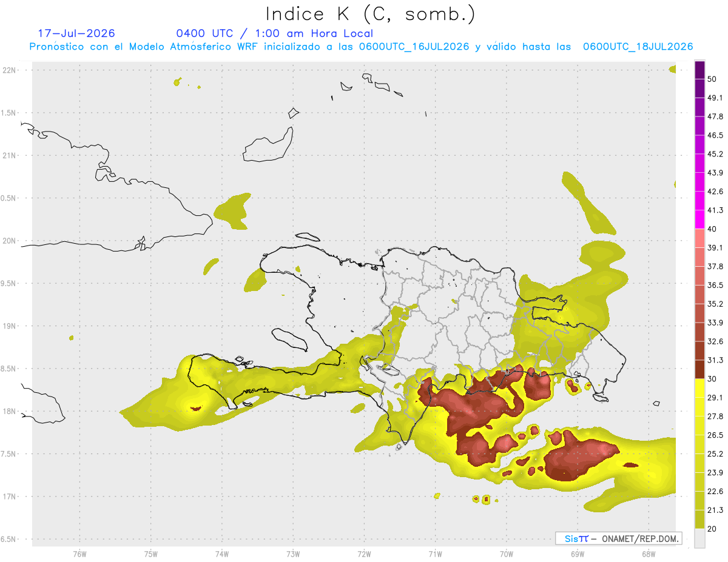Click the longitude label '73W'
This screenshot has height=562, width=728.
click(x=293, y=554)
